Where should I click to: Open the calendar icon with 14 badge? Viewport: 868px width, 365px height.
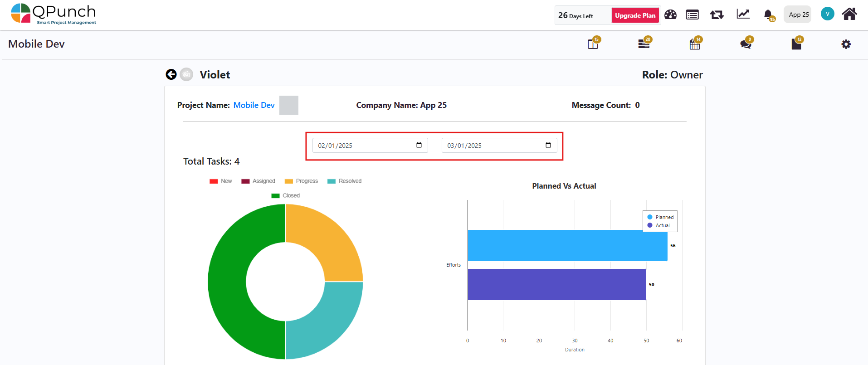pyautogui.click(x=695, y=43)
